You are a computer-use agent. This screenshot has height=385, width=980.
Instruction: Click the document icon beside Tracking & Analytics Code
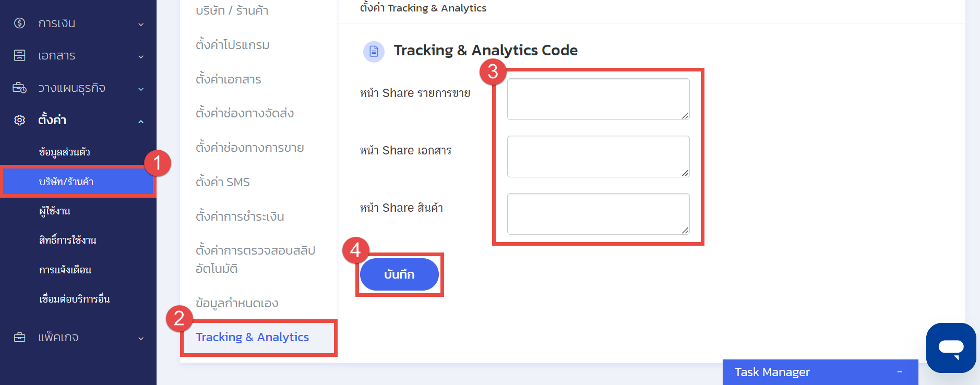pos(374,51)
